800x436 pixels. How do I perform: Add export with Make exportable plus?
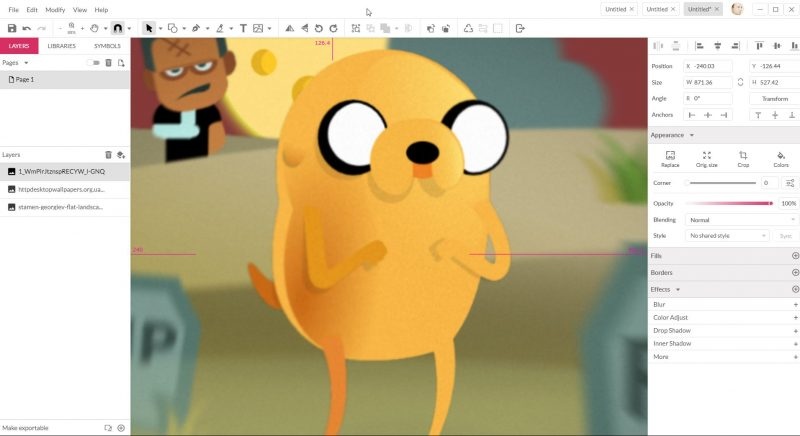tap(121, 428)
